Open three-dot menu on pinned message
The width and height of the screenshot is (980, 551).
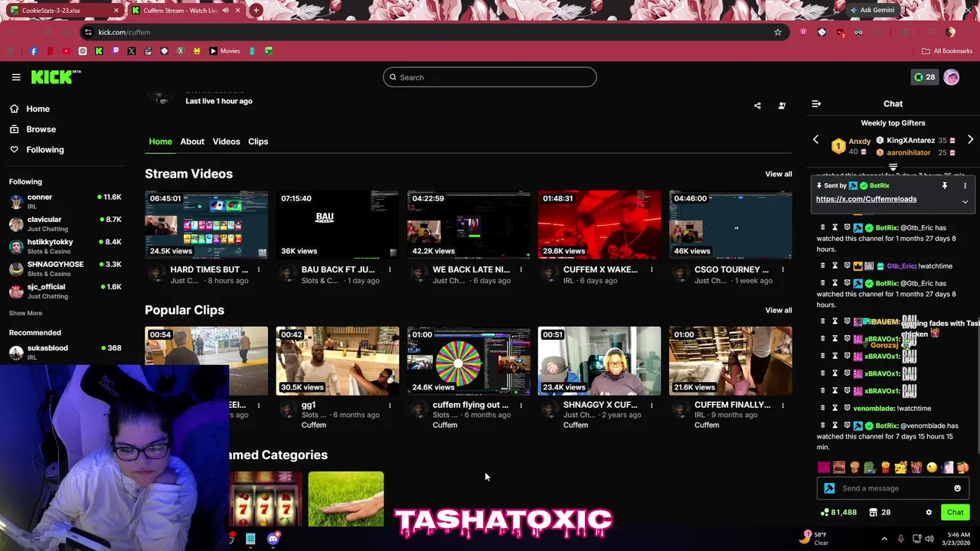tap(965, 186)
